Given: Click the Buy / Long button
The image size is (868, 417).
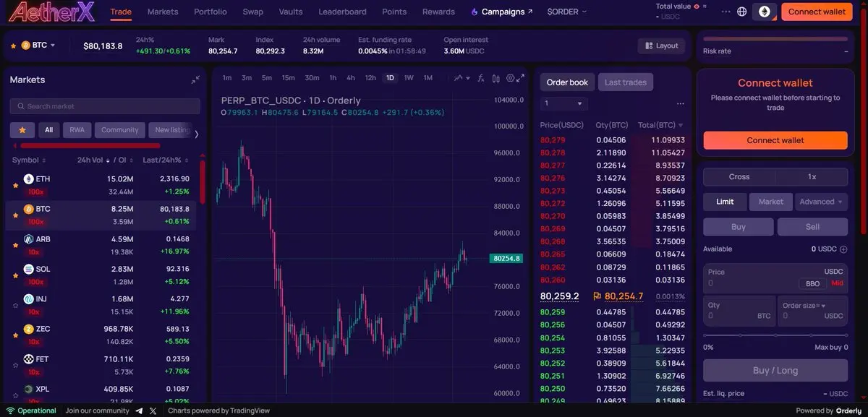Looking at the screenshot, I should (775, 371).
